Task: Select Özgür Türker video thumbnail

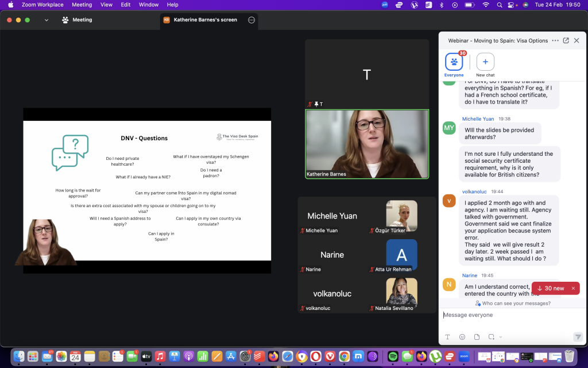Action: pos(401,216)
